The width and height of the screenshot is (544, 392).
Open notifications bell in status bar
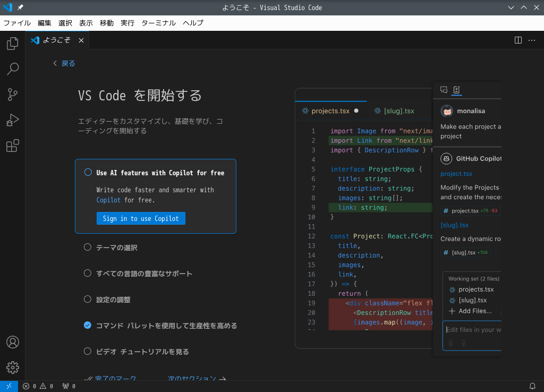coord(532,386)
